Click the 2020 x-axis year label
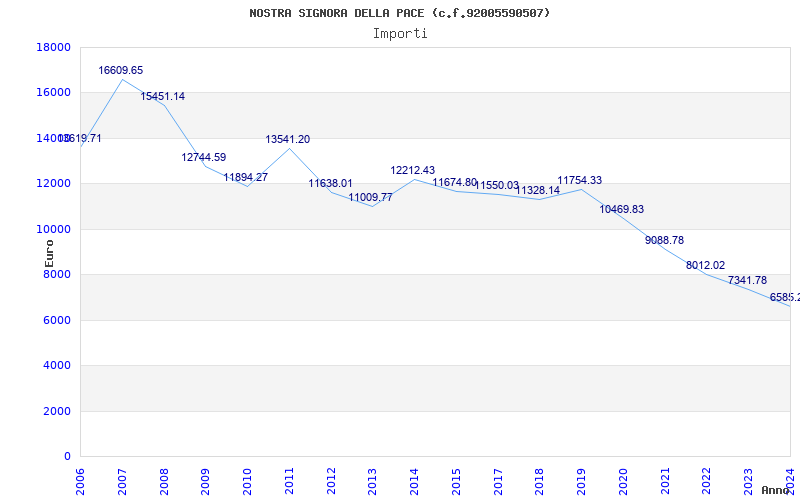 (623, 481)
